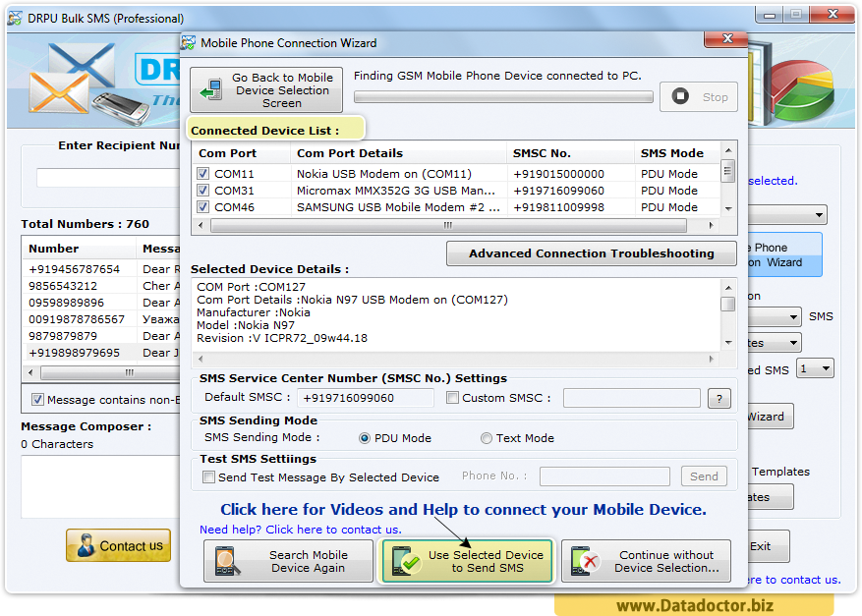The height and width of the screenshot is (616, 862).
Task: Click the wizard title bar icon
Action: (x=189, y=42)
